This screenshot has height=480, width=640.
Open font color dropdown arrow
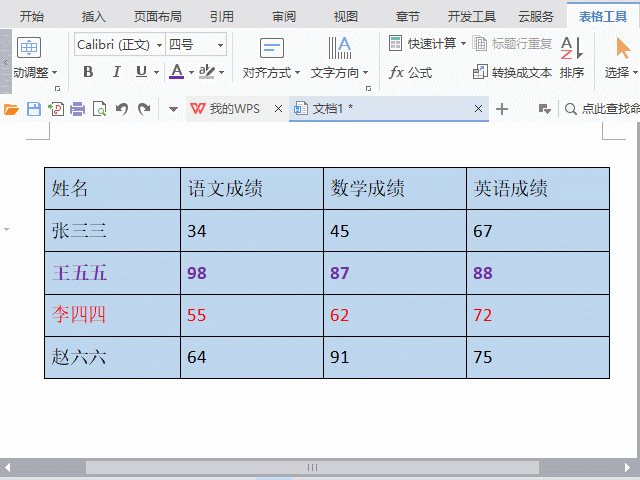tap(191, 73)
